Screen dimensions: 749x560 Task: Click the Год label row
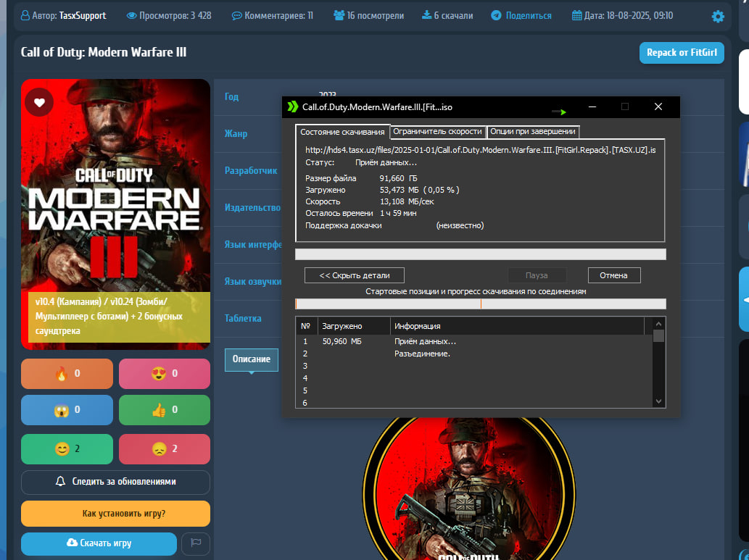pyautogui.click(x=232, y=97)
